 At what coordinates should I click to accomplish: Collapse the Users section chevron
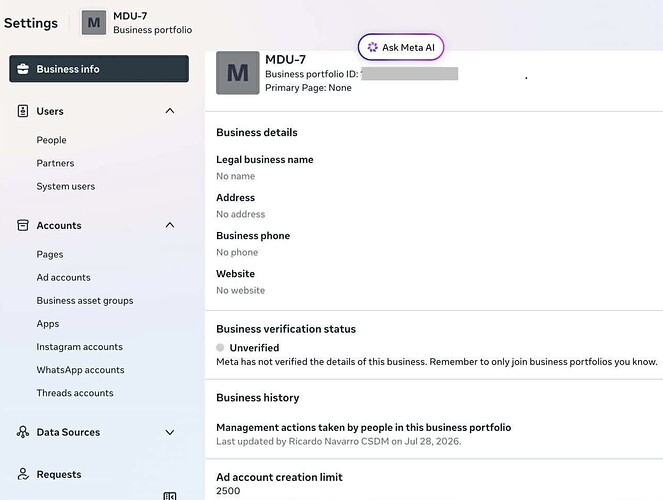coord(170,111)
